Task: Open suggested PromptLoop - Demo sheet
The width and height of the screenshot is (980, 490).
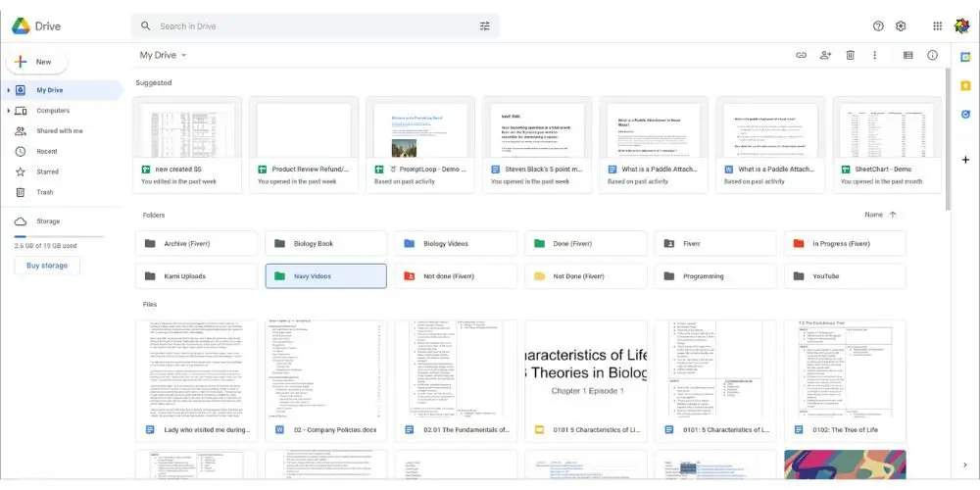Action: 420,144
